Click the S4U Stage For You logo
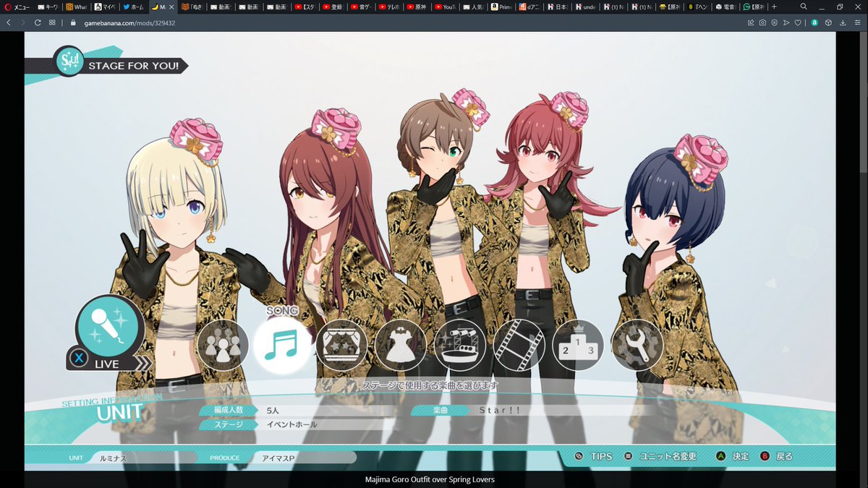 tap(69, 62)
